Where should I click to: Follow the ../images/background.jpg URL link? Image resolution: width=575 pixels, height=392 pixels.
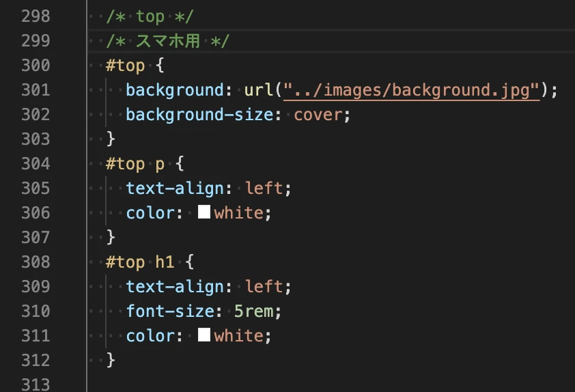pos(412,90)
